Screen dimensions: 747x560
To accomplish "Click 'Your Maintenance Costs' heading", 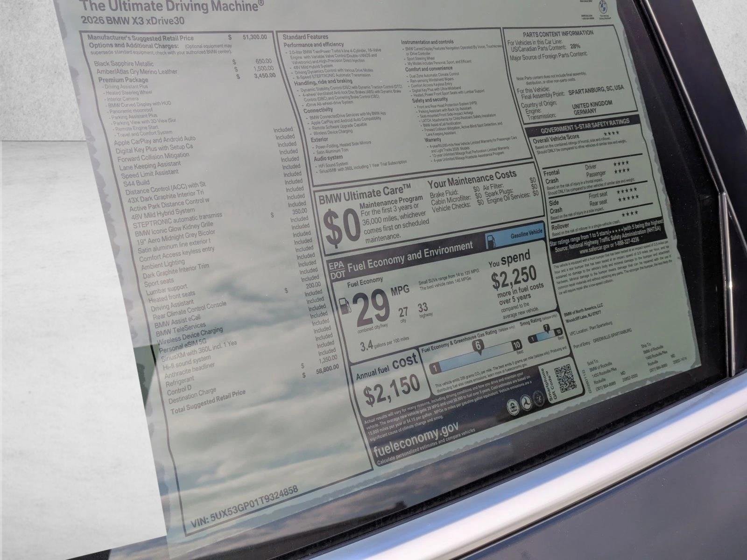I will pos(472,179).
